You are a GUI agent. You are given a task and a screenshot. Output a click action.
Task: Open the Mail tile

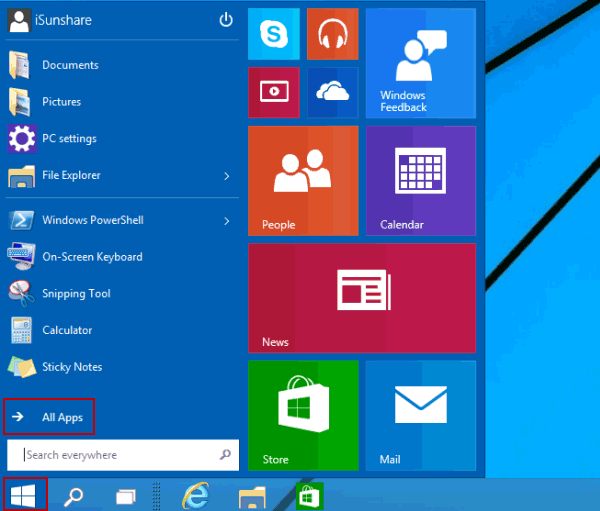tap(421, 415)
